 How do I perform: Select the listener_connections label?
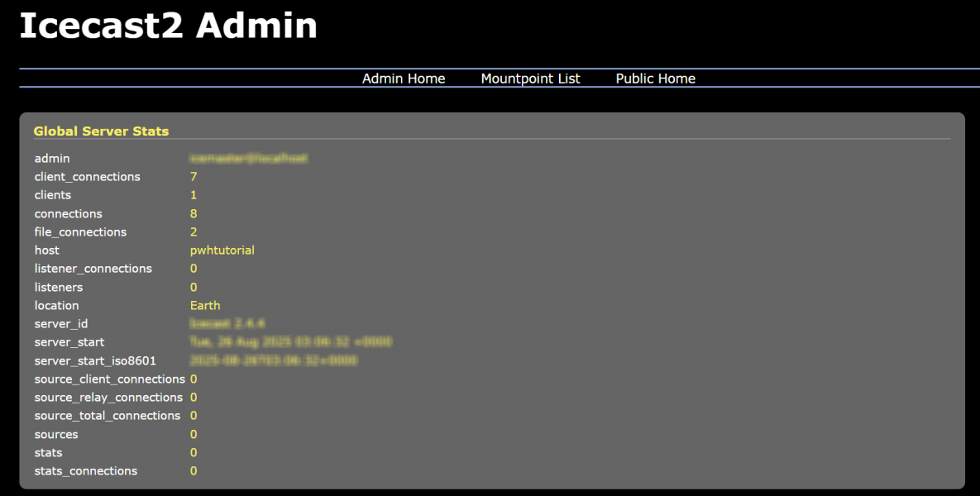pyautogui.click(x=93, y=269)
